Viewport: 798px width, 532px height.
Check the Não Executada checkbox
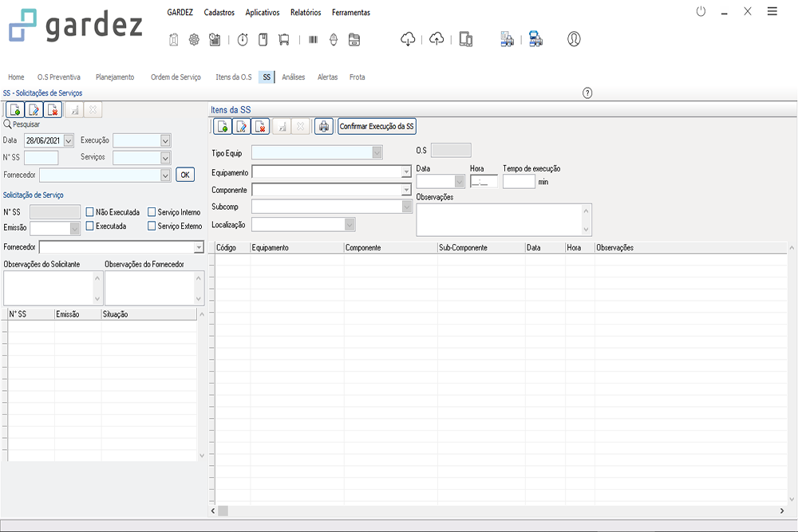coord(89,212)
